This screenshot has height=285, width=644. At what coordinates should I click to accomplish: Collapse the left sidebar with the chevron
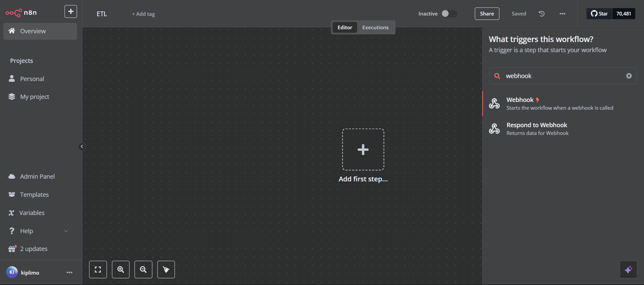pos(82,146)
